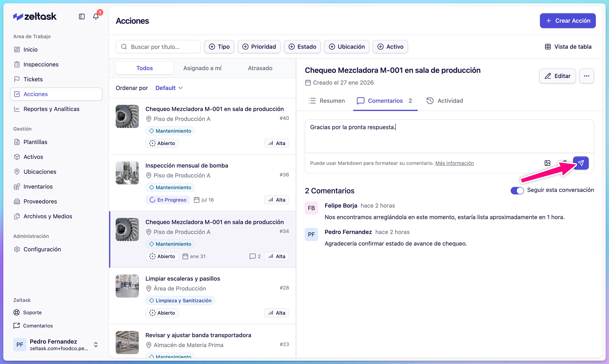The width and height of the screenshot is (609, 364).
Task: Attach an image to the comment
Action: [547, 163]
